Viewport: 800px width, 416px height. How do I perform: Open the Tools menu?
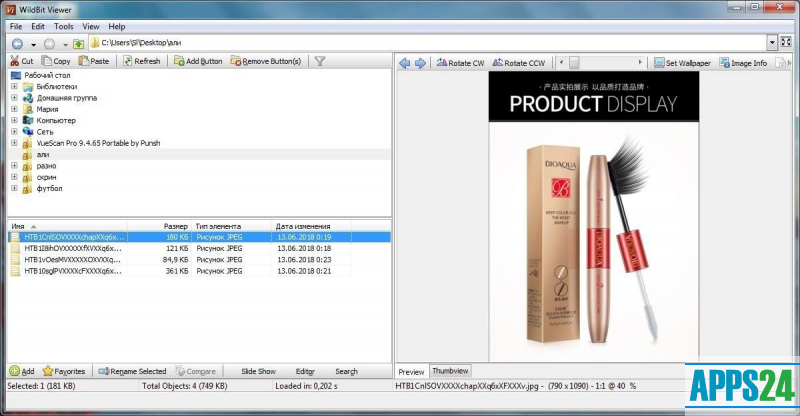[x=64, y=27]
